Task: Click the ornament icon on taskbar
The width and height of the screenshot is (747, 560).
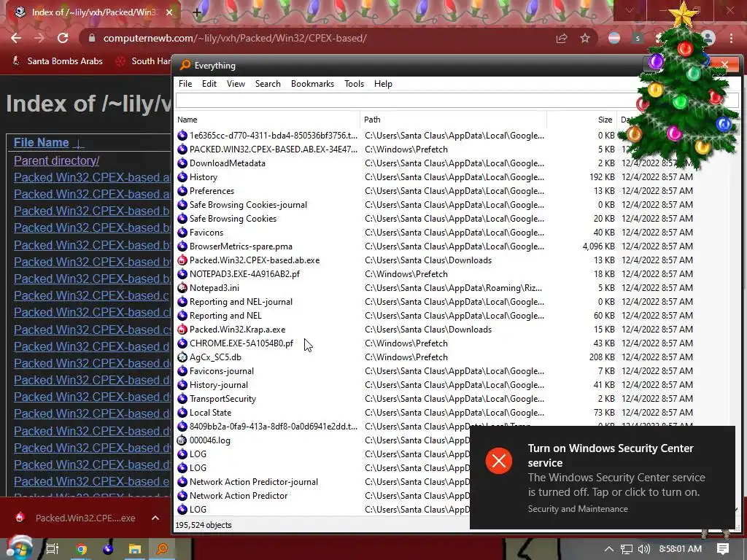Action: tap(108, 549)
